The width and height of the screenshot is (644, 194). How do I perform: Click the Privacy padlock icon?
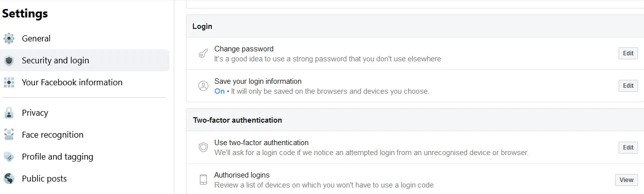point(8,113)
